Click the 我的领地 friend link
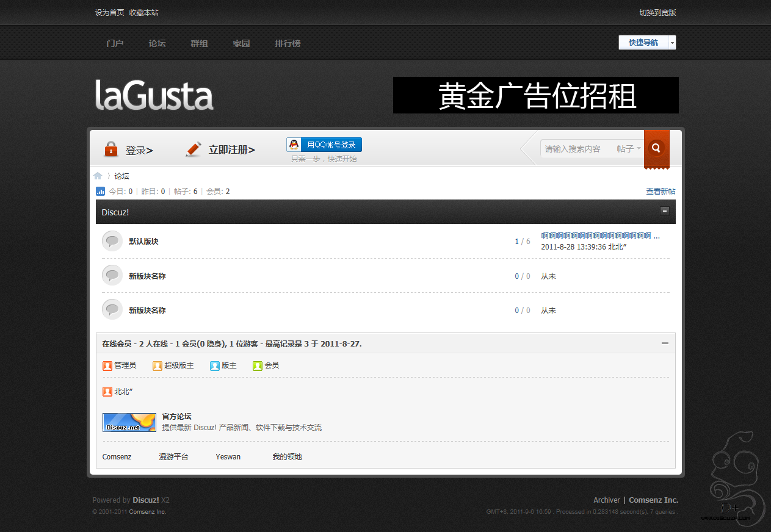Viewport: 771px width, 532px height. coord(287,457)
